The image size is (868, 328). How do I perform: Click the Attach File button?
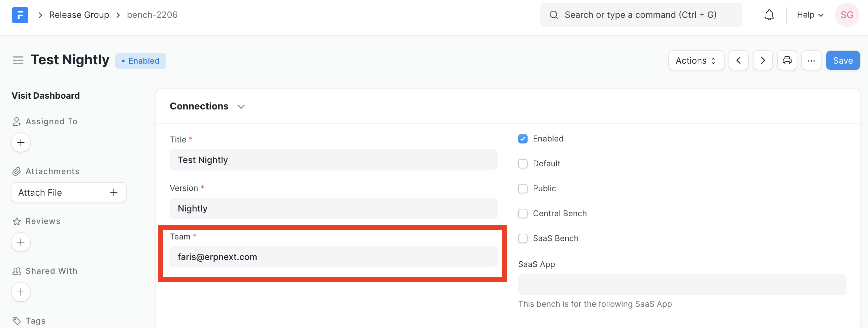(x=68, y=193)
